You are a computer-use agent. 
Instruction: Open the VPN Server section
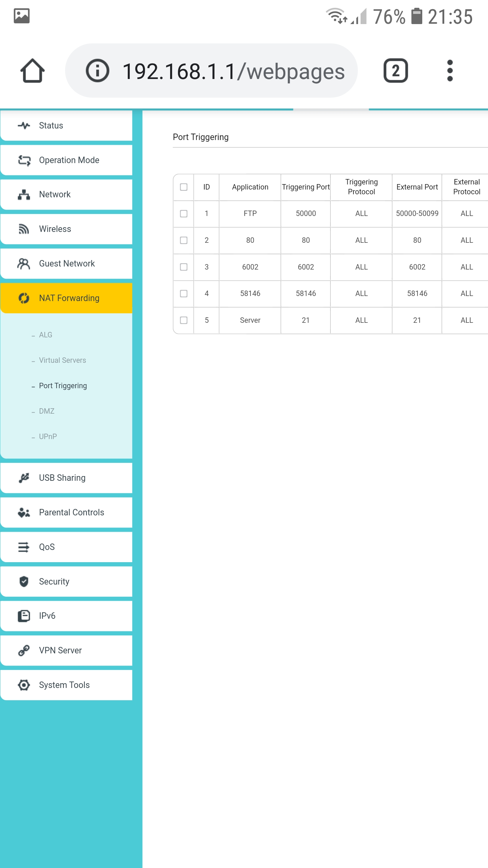pos(66,650)
